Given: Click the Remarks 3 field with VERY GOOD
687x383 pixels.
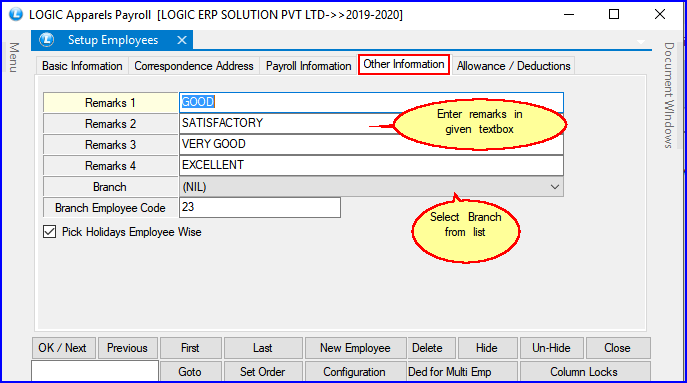Looking at the screenshot, I should tap(371, 144).
